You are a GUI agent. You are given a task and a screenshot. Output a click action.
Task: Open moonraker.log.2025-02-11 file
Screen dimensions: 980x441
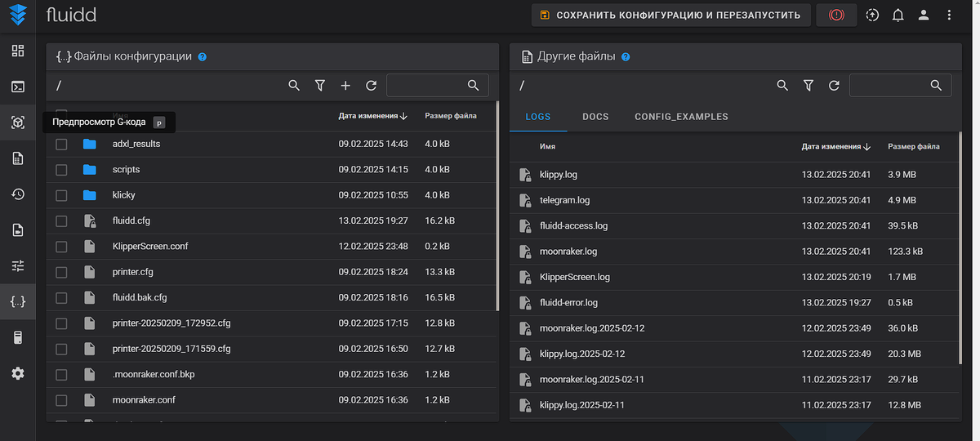(x=592, y=380)
